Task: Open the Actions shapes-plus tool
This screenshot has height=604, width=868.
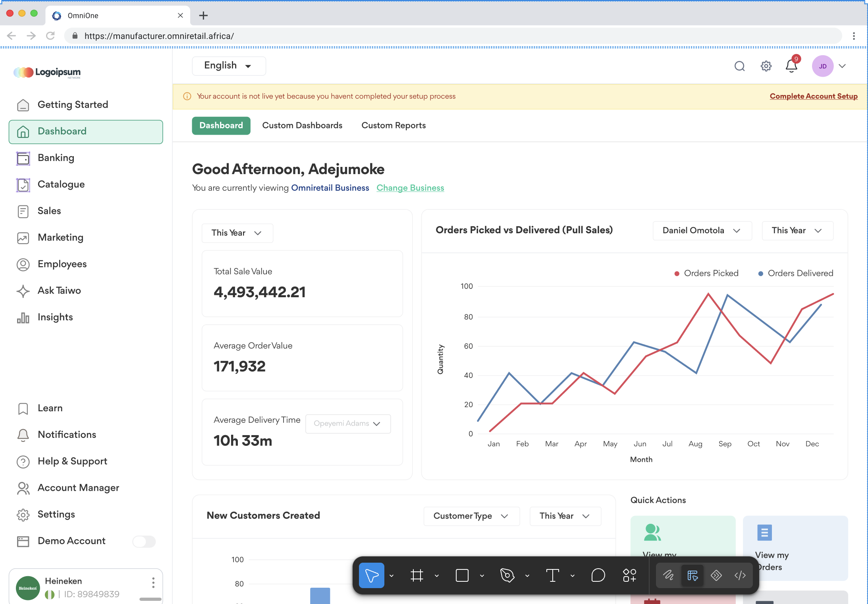Action: pyautogui.click(x=630, y=575)
